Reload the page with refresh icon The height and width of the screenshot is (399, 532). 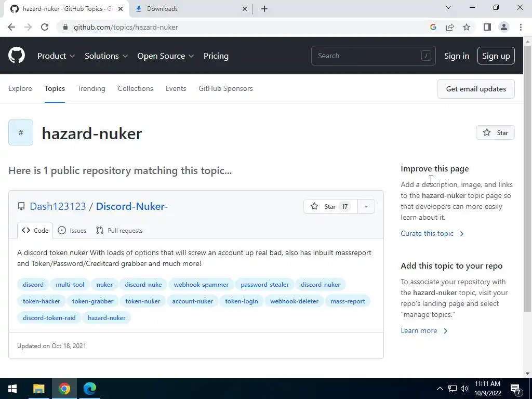click(x=45, y=27)
